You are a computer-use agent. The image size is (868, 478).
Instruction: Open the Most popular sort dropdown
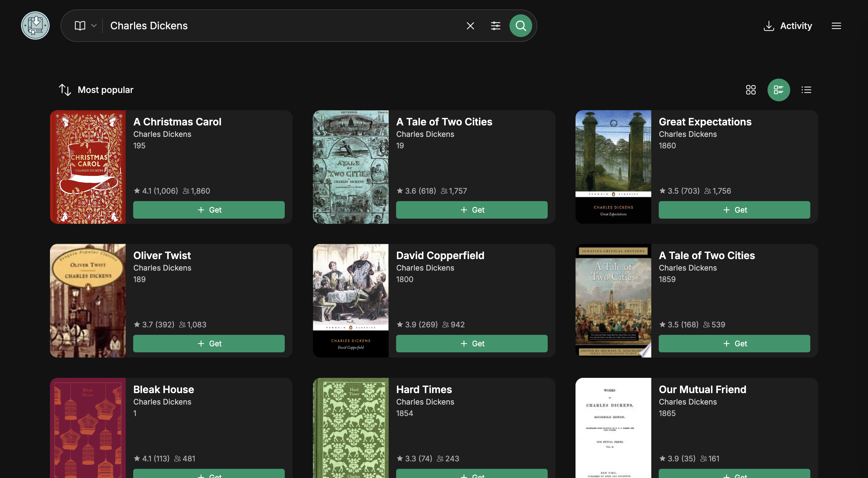105,90
